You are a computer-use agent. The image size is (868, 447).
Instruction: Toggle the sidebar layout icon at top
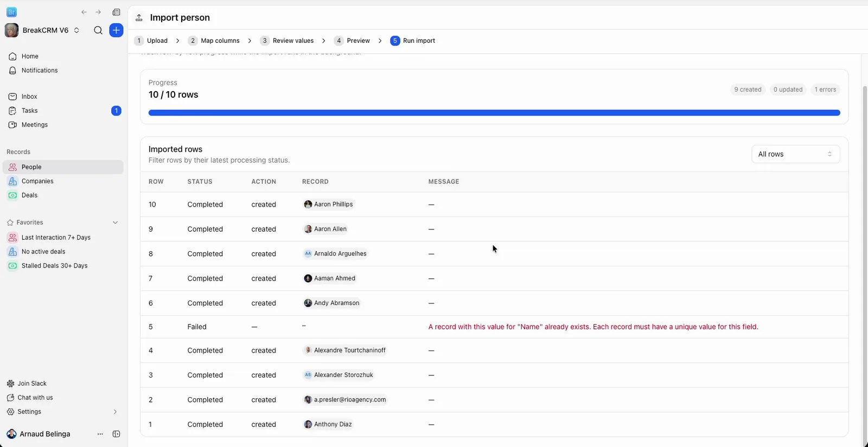pyautogui.click(x=116, y=12)
